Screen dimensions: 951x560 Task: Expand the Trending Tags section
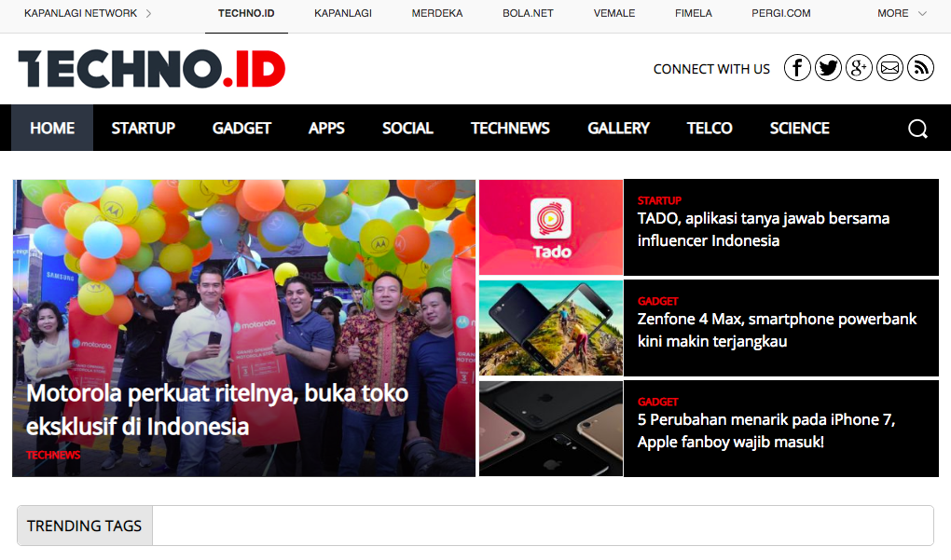[x=84, y=525]
